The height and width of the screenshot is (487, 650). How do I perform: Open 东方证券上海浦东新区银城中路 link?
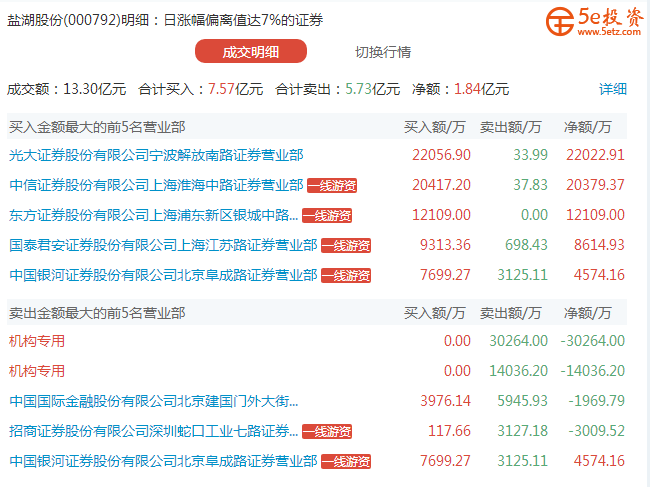pyautogui.click(x=153, y=215)
